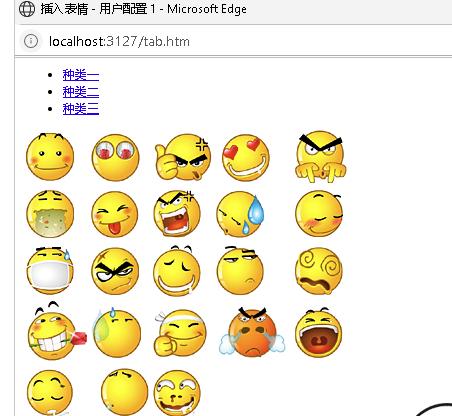Pick the orange furious steaming emoji
Viewport: 452px width, 416px height.
pos(252,332)
